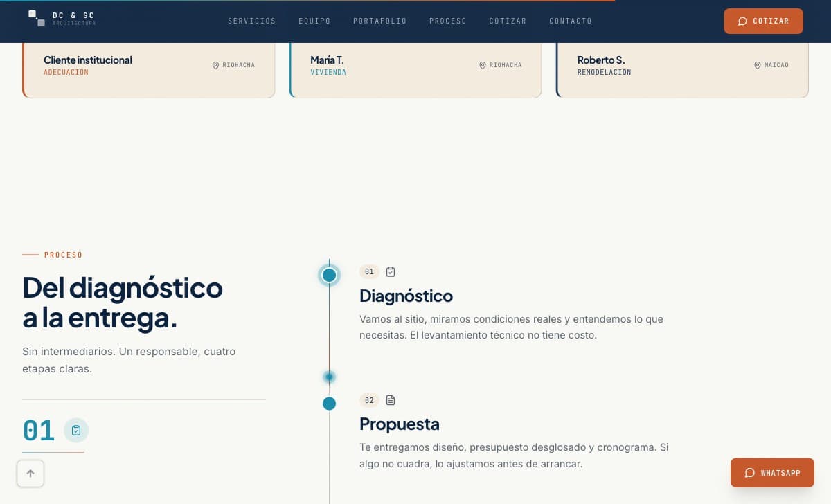Viewport: 831px width, 504px height.
Task: Go to the Equipo section
Action: pos(314,21)
